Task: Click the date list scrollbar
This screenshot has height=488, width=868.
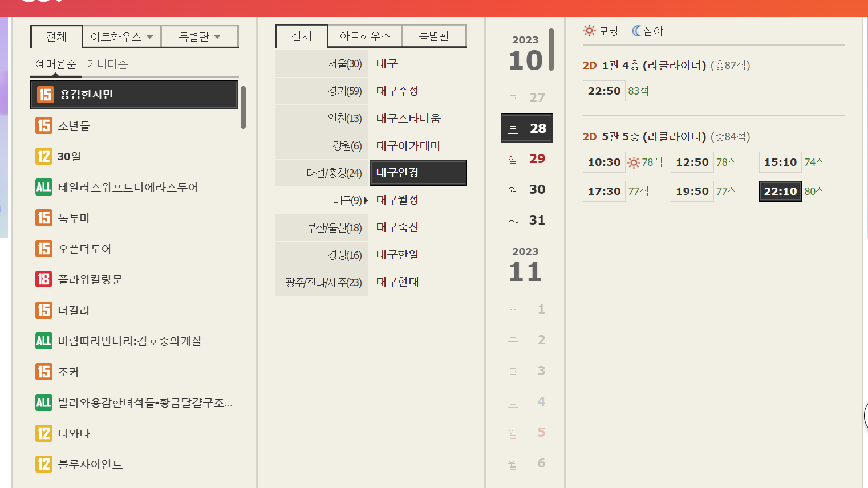Action: 551,50
